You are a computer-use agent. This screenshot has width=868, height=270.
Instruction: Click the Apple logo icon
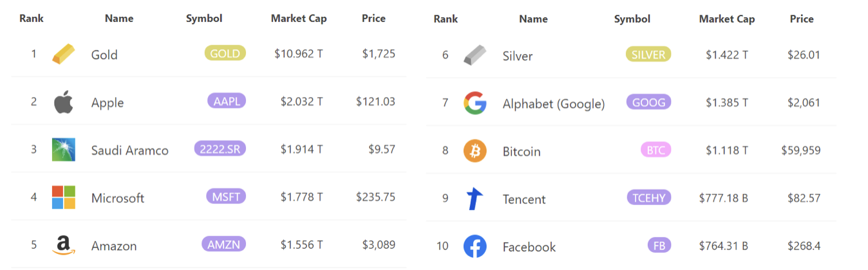pyautogui.click(x=64, y=102)
